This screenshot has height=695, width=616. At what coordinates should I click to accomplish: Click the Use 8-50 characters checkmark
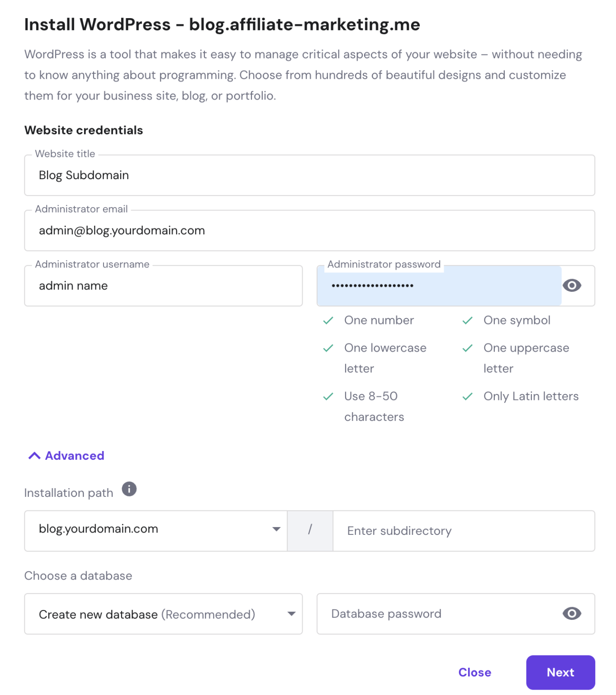point(328,396)
